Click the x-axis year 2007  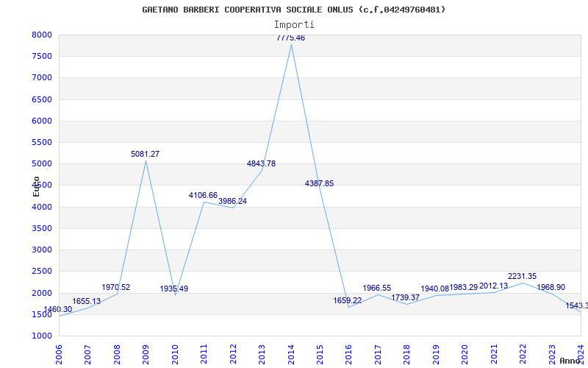[87, 355]
